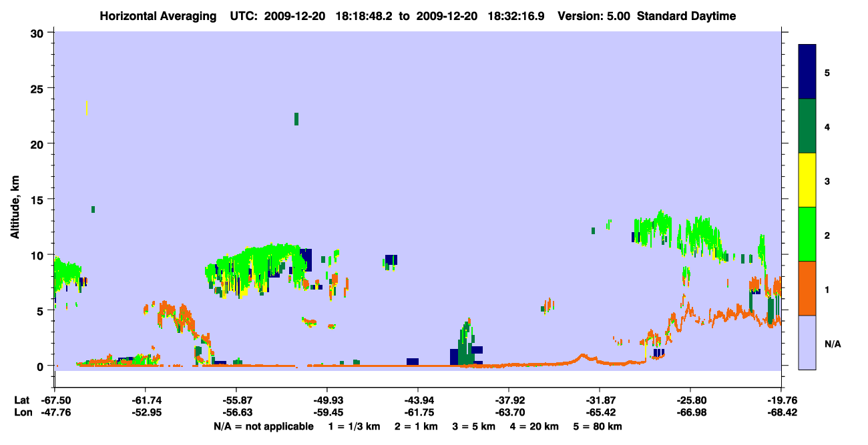Click the legend entry '4 = 20 km'
Screen dimensions: 868x445
point(534,426)
